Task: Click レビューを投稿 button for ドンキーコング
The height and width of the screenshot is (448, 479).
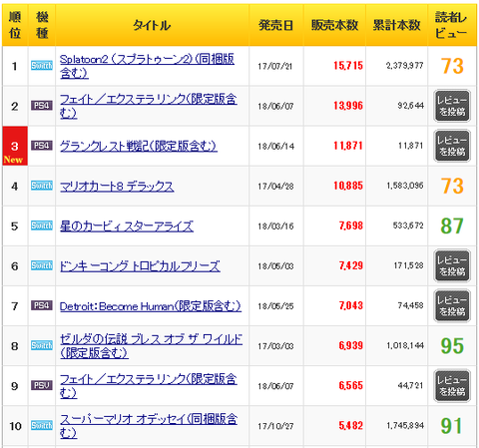Action: click(452, 265)
